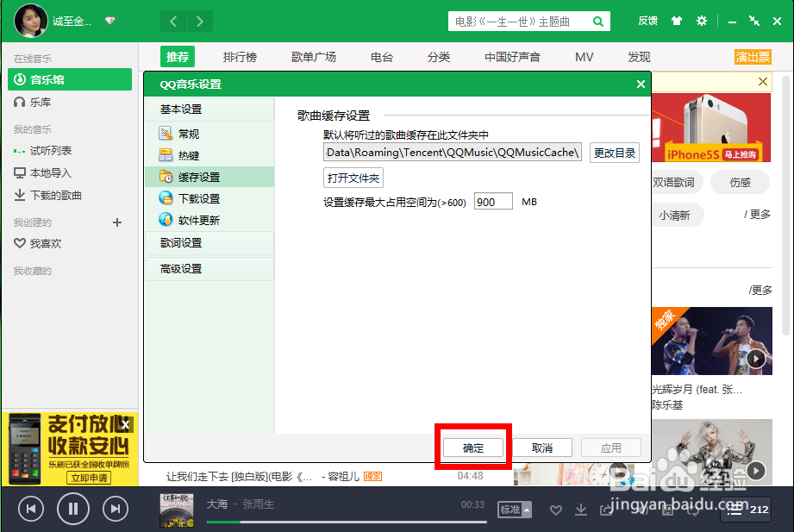
Task: Select 下载设置 settings item
Action: [x=209, y=198]
